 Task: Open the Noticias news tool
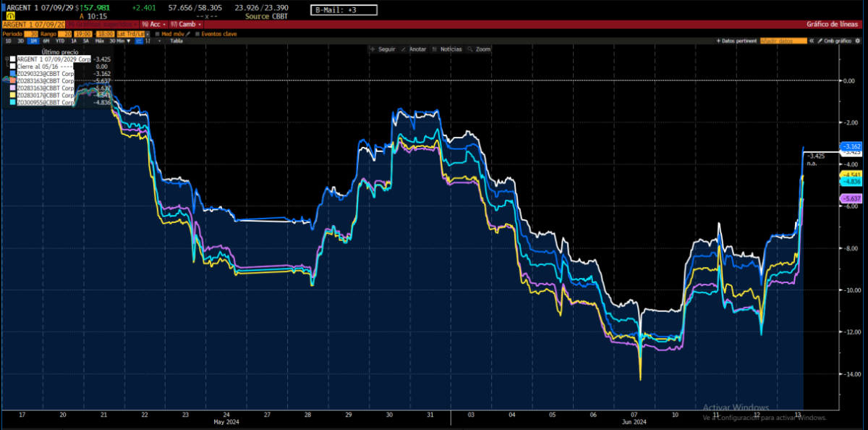[x=446, y=49]
